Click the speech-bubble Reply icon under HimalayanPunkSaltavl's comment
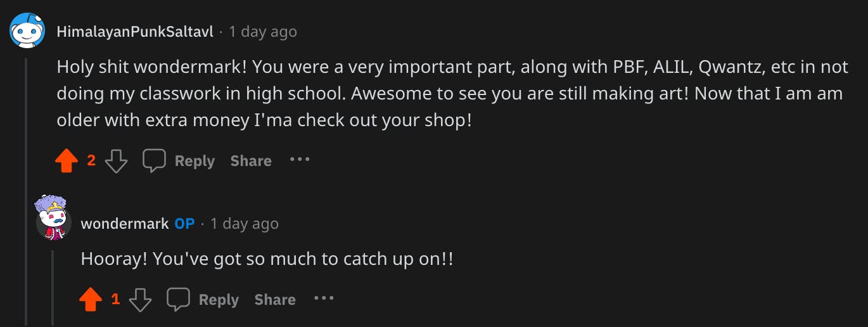868x327 pixels. pyautogui.click(x=154, y=161)
